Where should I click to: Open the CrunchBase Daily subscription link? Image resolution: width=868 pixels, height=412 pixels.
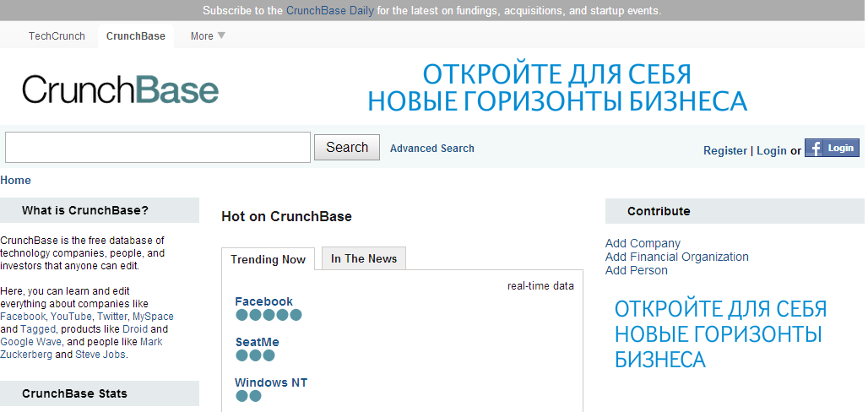[x=330, y=10]
